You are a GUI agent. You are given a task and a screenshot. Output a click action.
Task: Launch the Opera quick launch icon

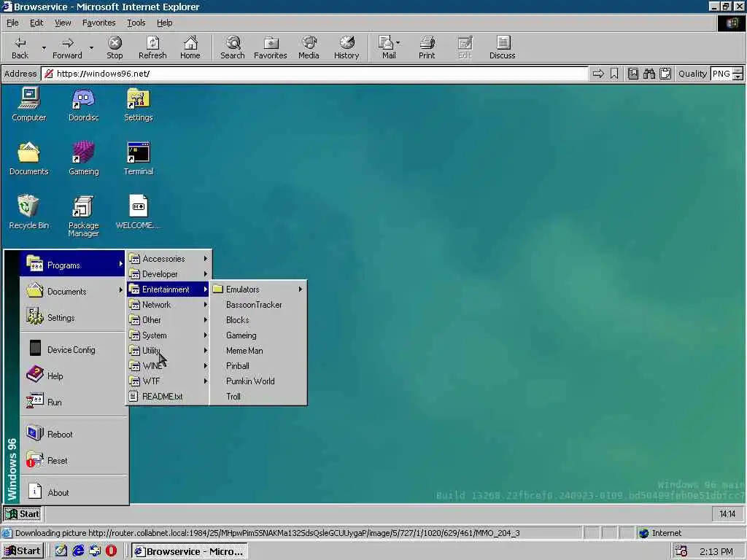coord(111,551)
